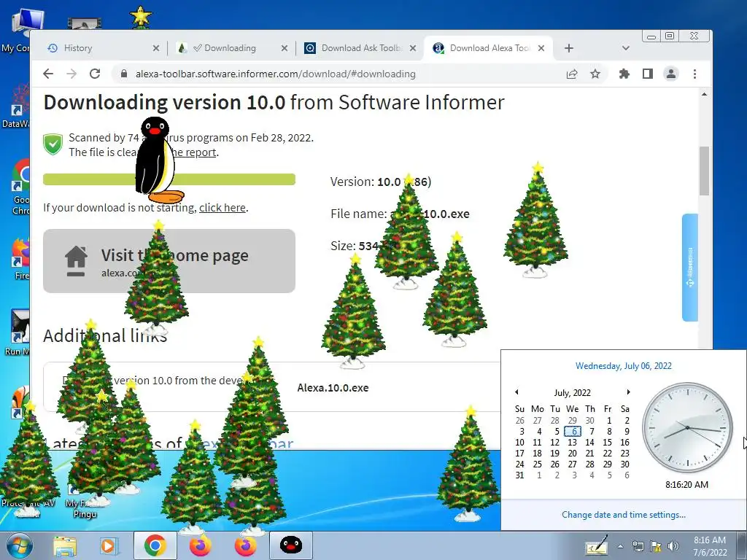Screen dimensions: 747x560
Task: Close the History tab
Action: [x=156, y=48]
